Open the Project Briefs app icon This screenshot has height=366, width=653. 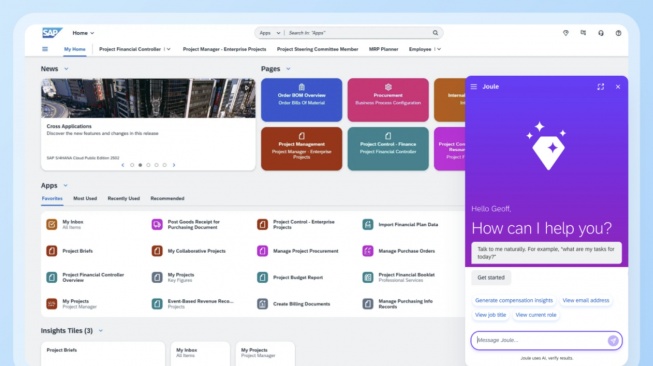click(52, 251)
